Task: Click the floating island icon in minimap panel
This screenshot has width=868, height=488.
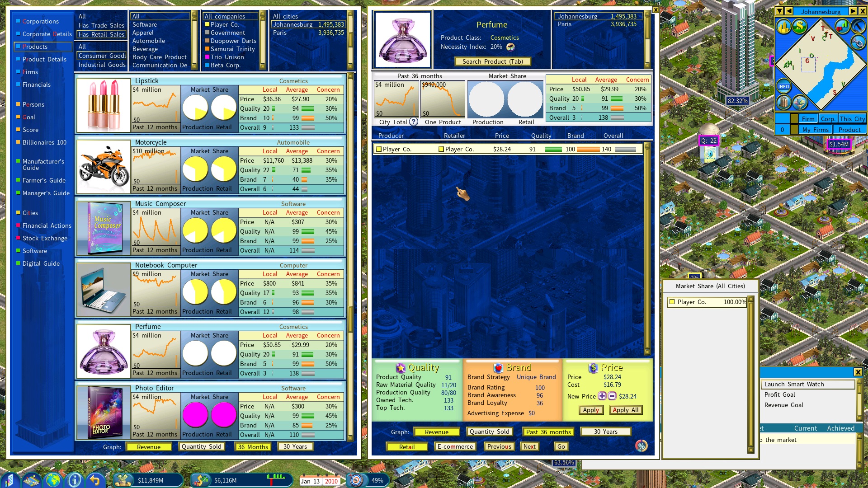Action: click(800, 103)
